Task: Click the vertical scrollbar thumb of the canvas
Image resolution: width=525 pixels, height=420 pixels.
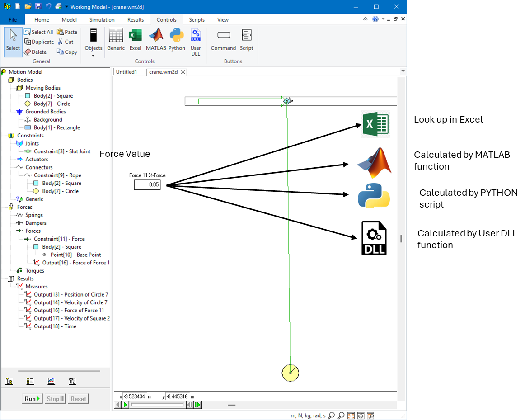Action: 401,238
